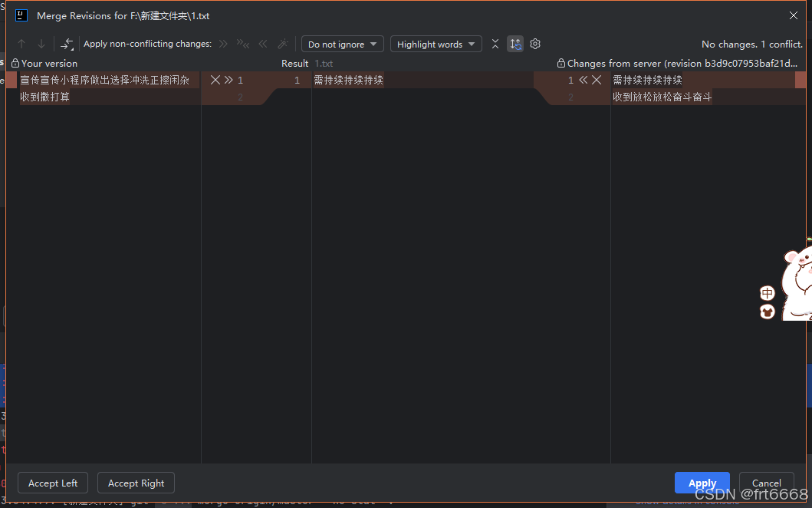Ignore the right change with the X icon
The height and width of the screenshot is (508, 812).
[597, 80]
